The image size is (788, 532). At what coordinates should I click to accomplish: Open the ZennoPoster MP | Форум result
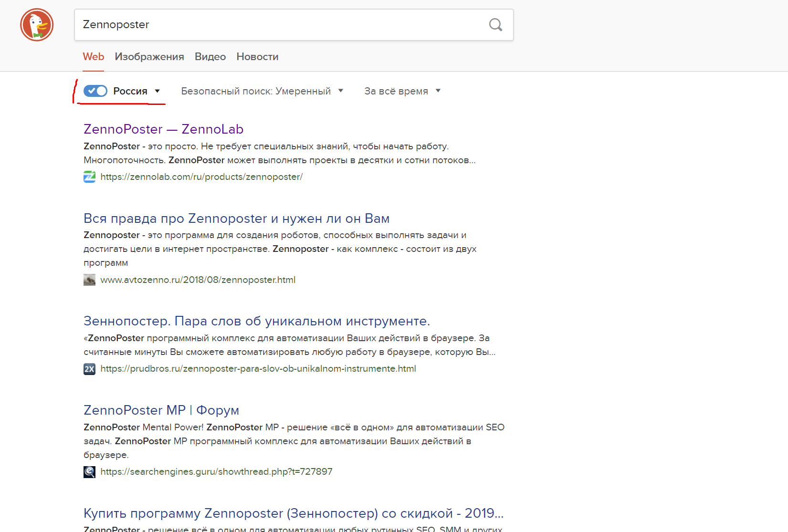coord(161,410)
